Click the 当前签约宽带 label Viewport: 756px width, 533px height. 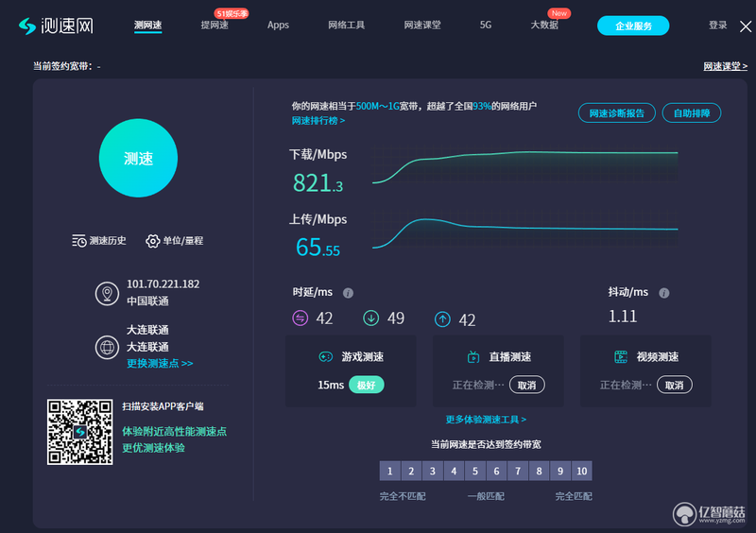(62, 66)
